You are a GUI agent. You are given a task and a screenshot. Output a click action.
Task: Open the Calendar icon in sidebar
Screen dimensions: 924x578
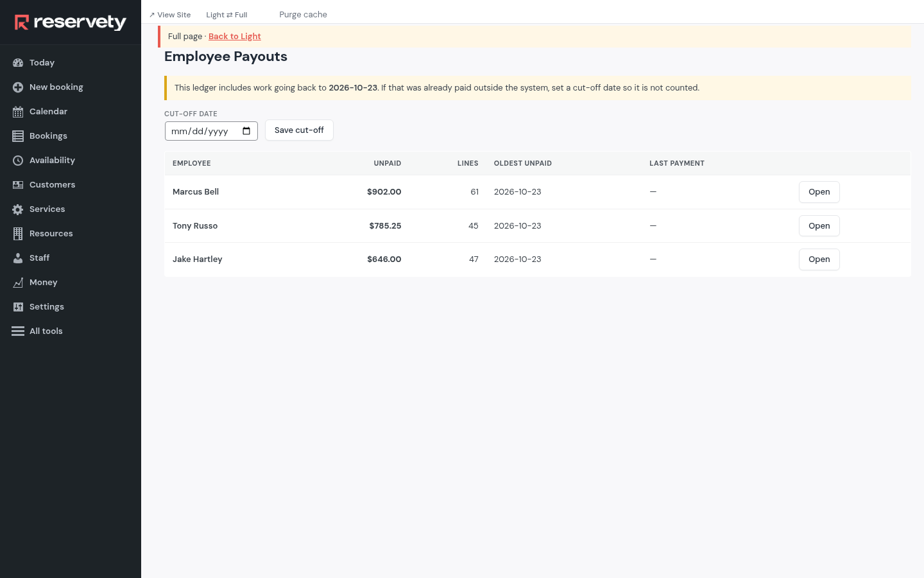18,112
